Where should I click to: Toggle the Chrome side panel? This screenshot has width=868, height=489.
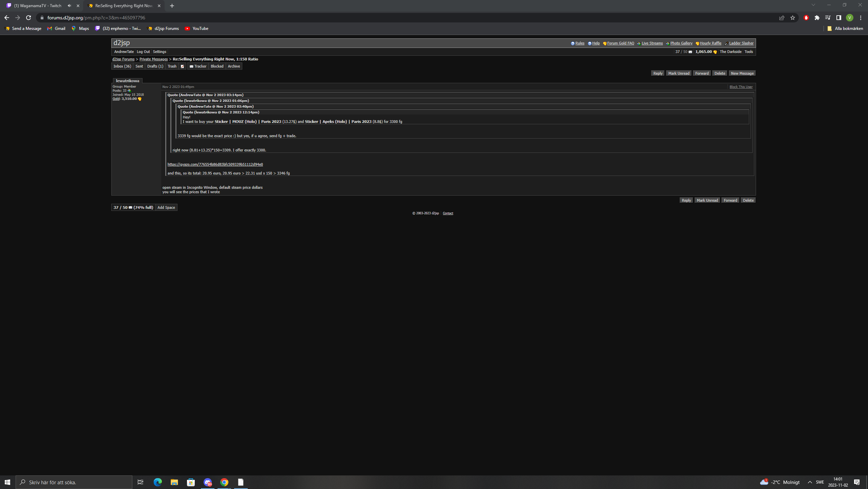[839, 18]
